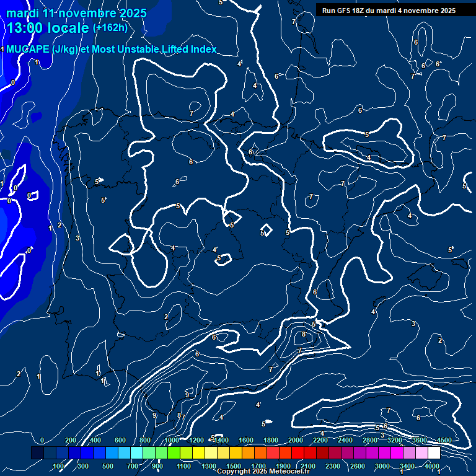
Task: Click the MUCAPE and Lifted Index title
Action: click(x=112, y=49)
